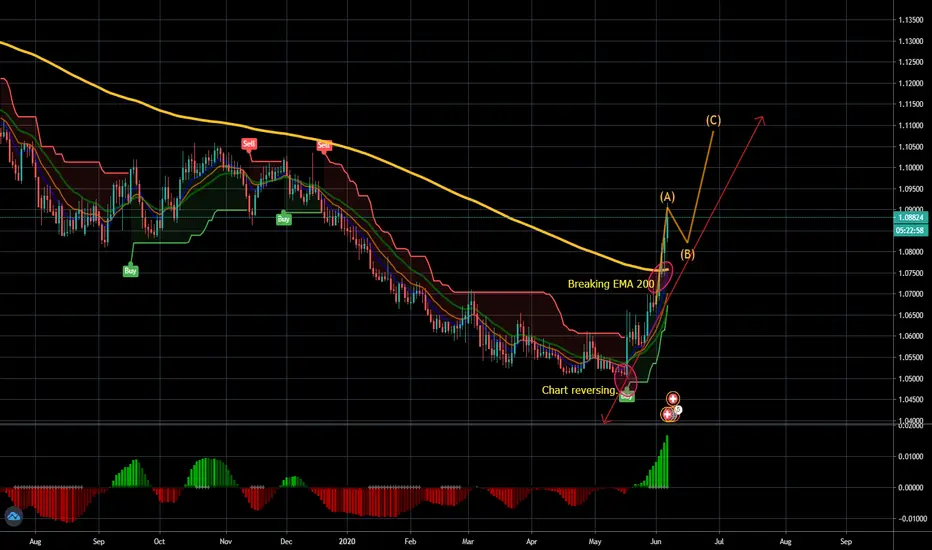Select the Sell signal label in November
The height and width of the screenshot is (550, 932).
[248, 143]
